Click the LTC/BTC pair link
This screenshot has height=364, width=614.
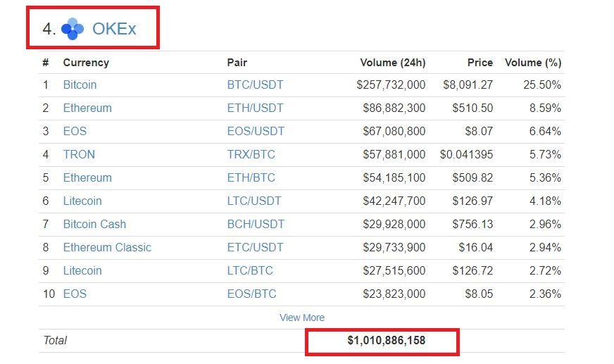coord(250,270)
